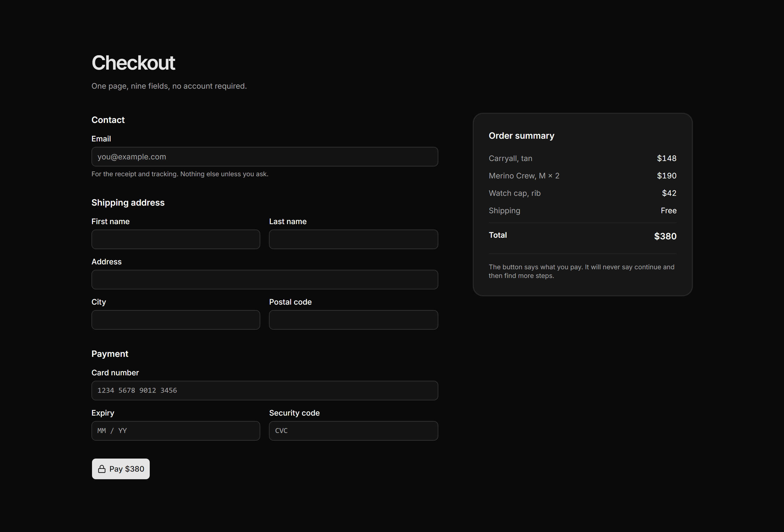Click the $190 price
The width and height of the screenshot is (784, 532).
[x=667, y=176]
